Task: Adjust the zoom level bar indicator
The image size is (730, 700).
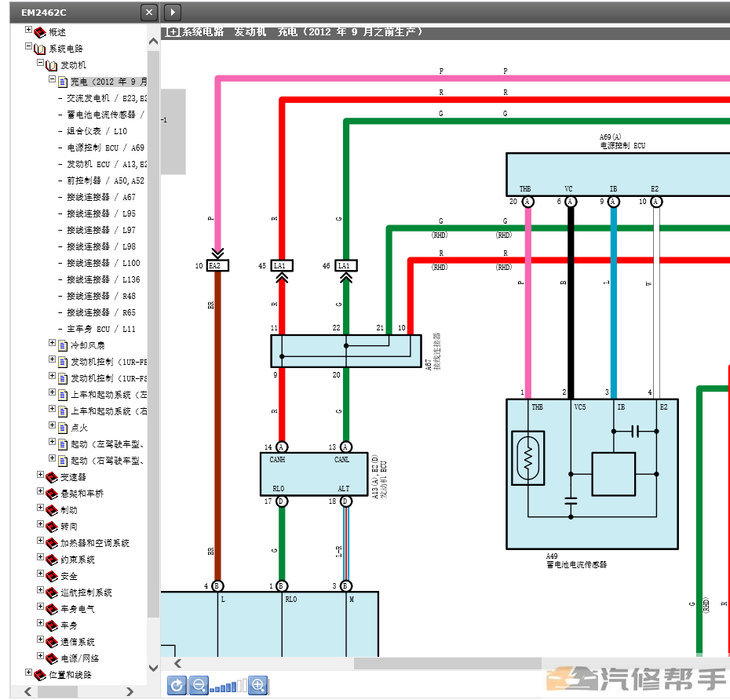Action: tap(228, 687)
